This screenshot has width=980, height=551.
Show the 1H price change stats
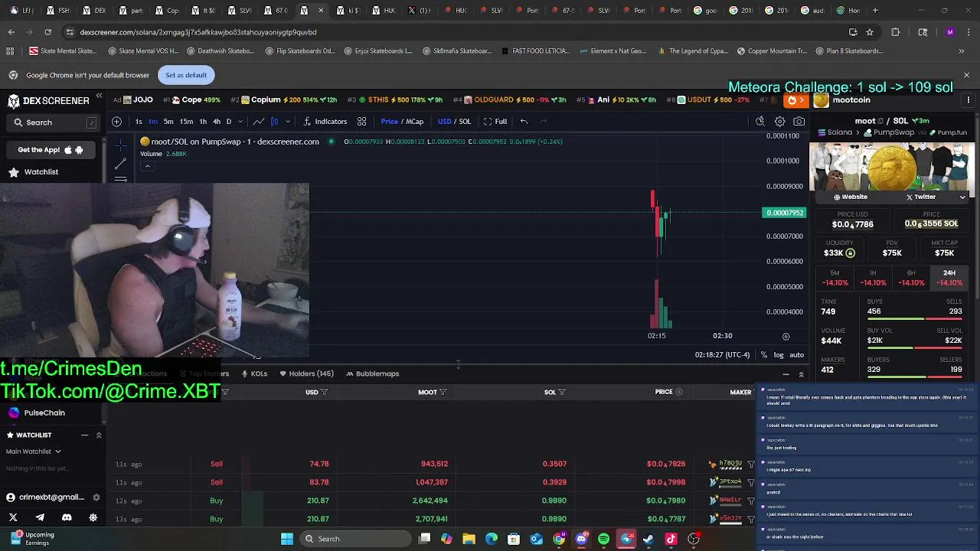[873, 278]
